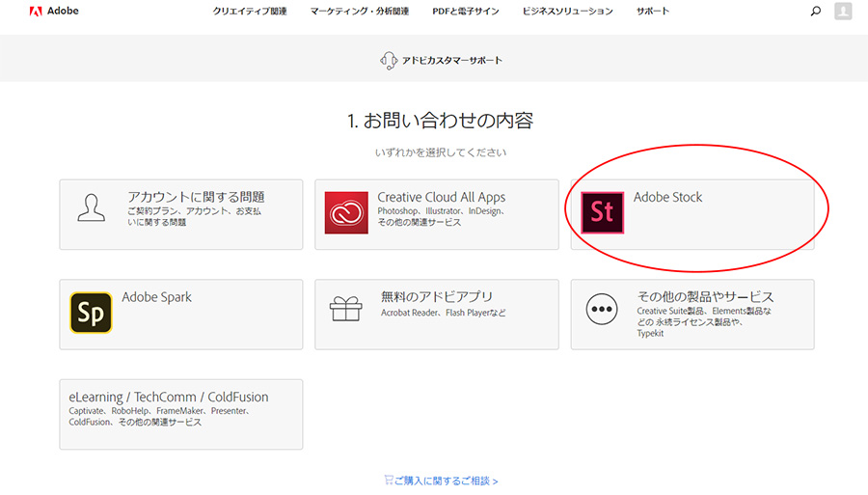Click the gift box icon
The image size is (868, 495).
click(x=346, y=309)
